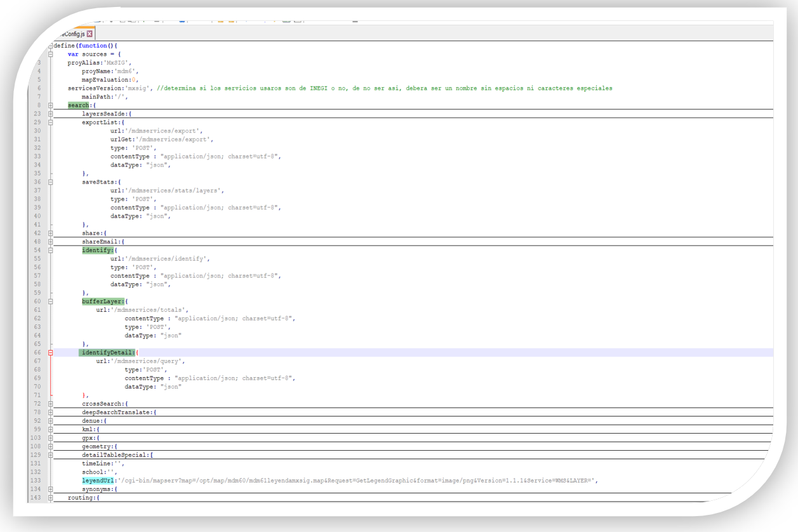798x532 pixels.
Task: Click the highlighted identifyDetail keyword
Action: [107, 353]
